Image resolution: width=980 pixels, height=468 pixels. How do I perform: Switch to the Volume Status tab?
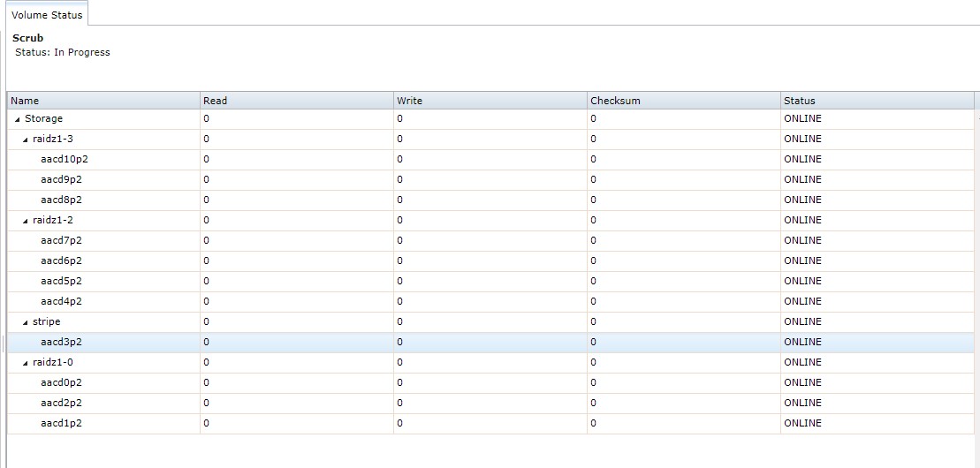tap(47, 15)
